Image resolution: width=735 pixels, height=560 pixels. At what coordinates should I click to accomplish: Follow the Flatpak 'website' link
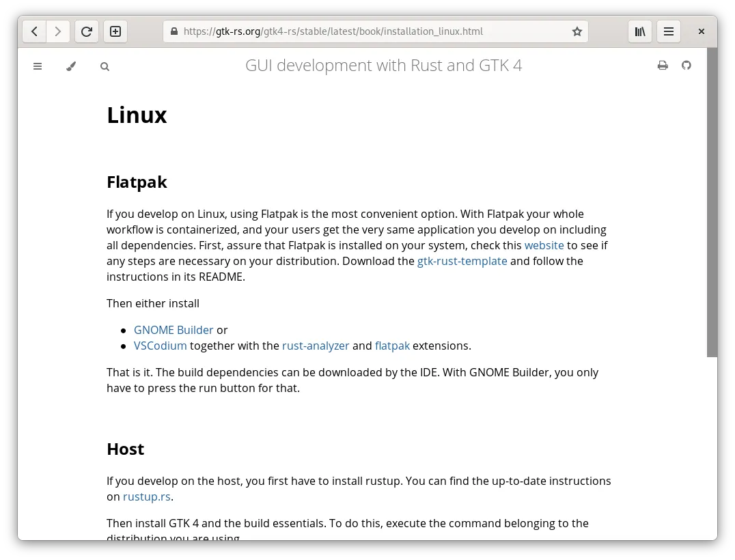click(544, 245)
